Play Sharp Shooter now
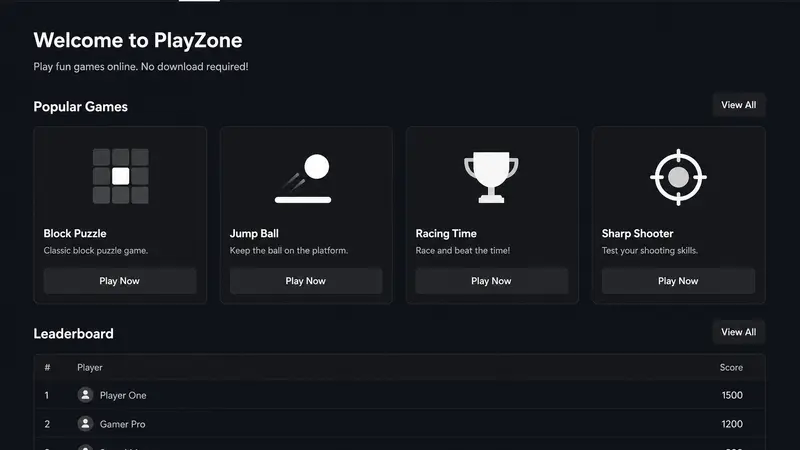The height and width of the screenshot is (450, 800). [678, 281]
